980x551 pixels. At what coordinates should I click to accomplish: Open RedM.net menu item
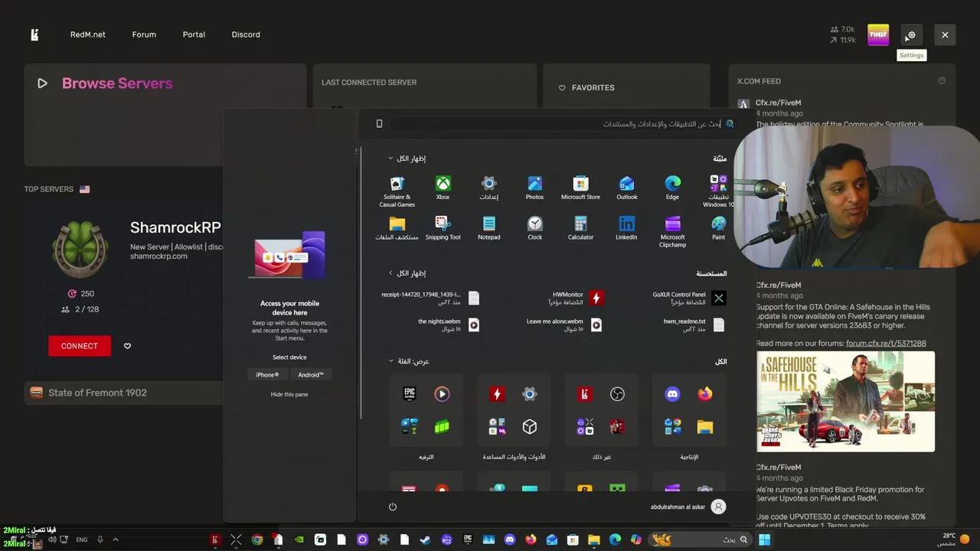tap(88, 34)
